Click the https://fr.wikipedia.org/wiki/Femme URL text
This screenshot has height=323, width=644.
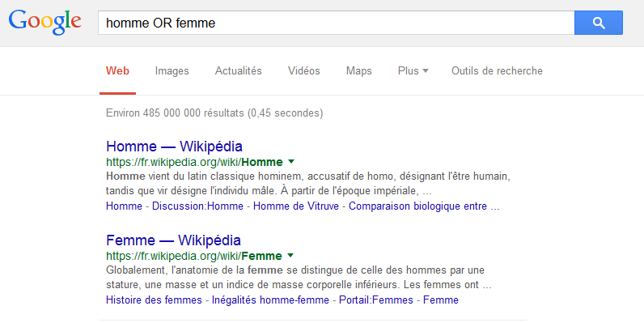click(x=194, y=256)
